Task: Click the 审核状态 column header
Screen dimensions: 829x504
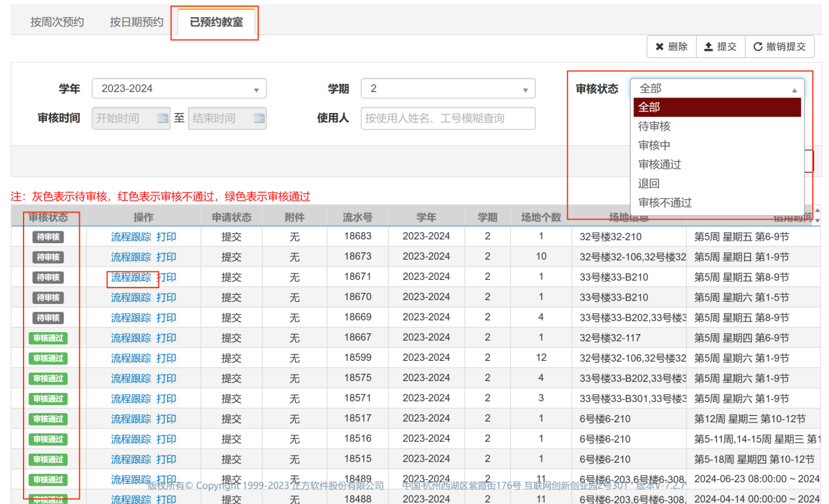Action: tap(48, 217)
